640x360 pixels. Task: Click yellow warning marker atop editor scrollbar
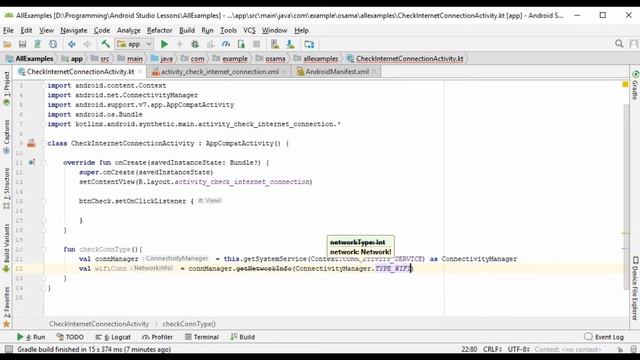pos(625,84)
